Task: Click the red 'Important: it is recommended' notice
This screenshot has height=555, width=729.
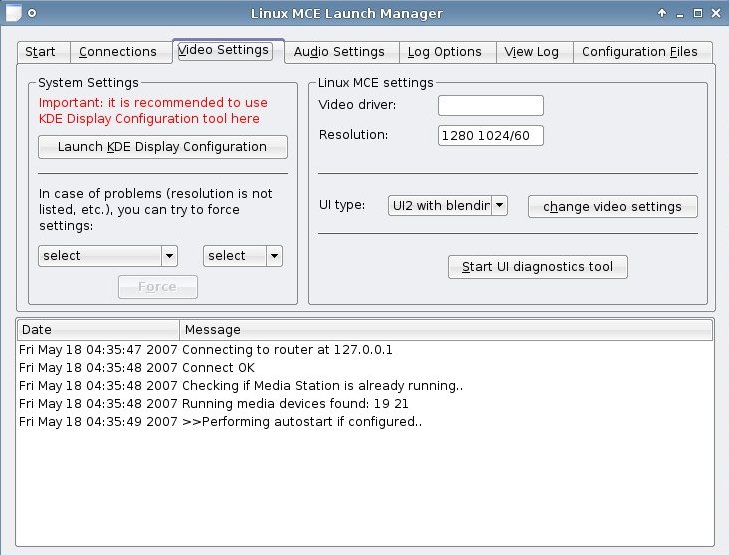Action: point(153,111)
